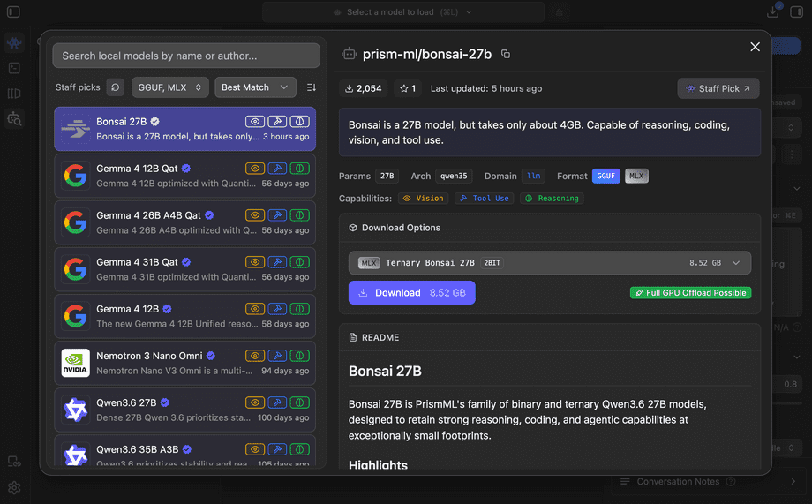This screenshot has width=812, height=504.
Task: Select the GGUF format chip
Action: tap(605, 177)
